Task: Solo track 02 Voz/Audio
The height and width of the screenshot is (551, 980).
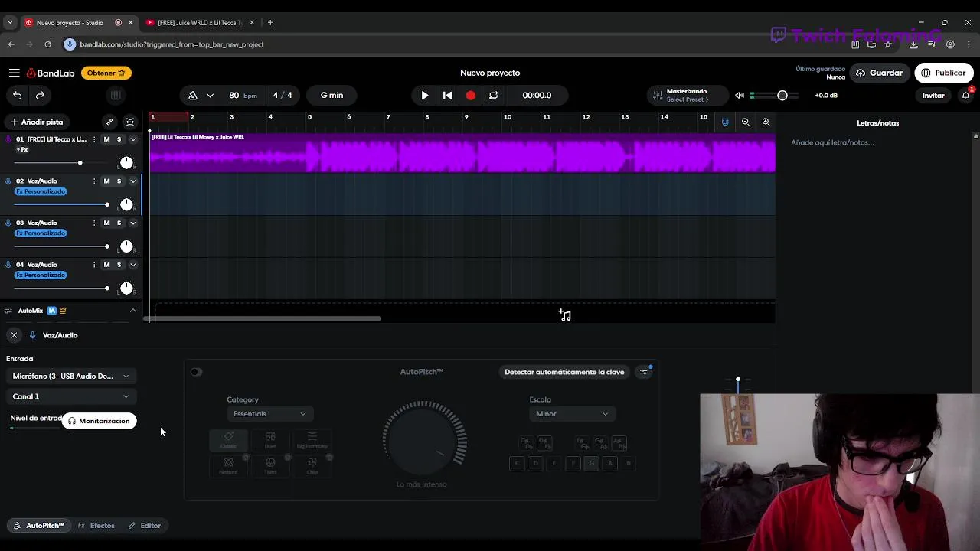Action: [x=119, y=181]
